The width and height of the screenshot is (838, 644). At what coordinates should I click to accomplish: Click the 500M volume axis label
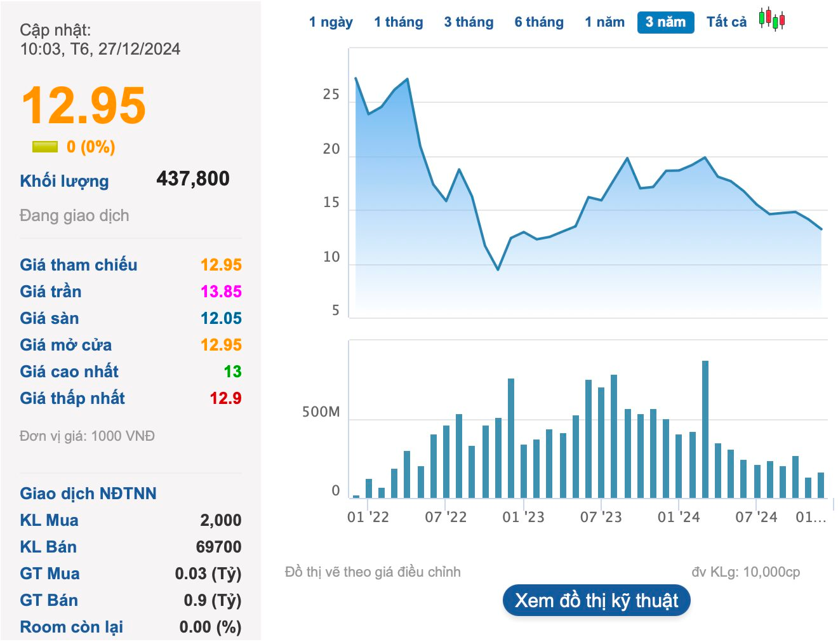click(x=321, y=412)
